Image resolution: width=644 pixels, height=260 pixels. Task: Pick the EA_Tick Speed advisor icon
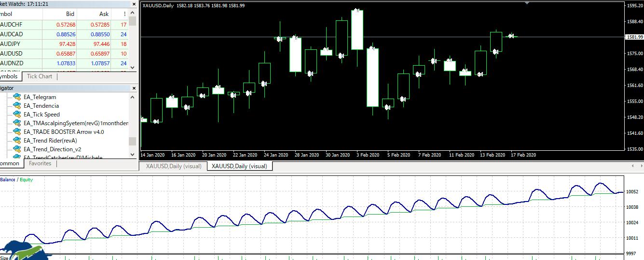point(17,115)
